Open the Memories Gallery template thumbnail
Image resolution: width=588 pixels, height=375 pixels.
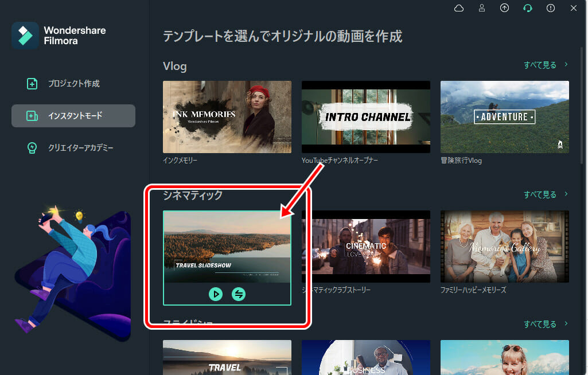coord(504,247)
